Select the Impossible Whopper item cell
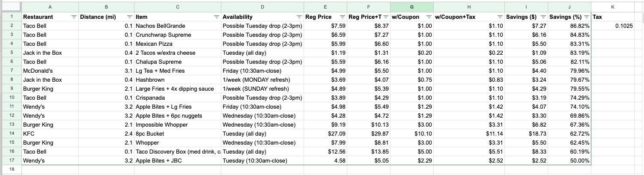The image size is (644, 175). click(x=177, y=125)
